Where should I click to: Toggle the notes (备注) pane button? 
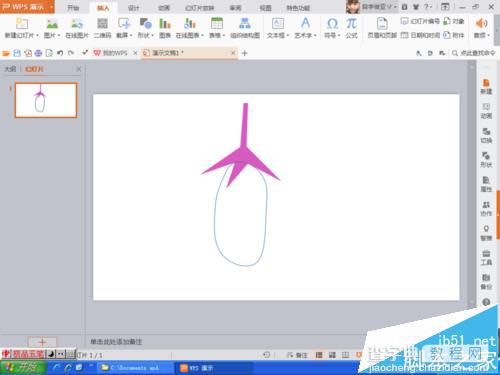297,355
